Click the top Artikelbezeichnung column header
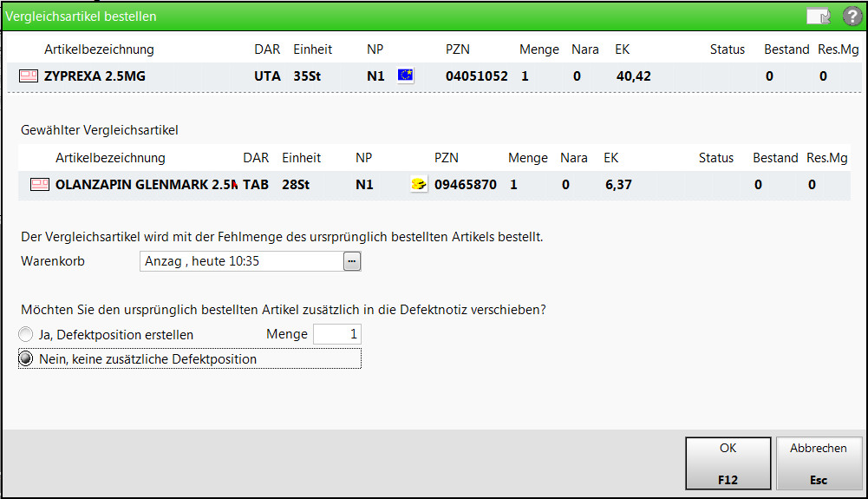Viewport: 868px width, 499px height. pos(99,49)
